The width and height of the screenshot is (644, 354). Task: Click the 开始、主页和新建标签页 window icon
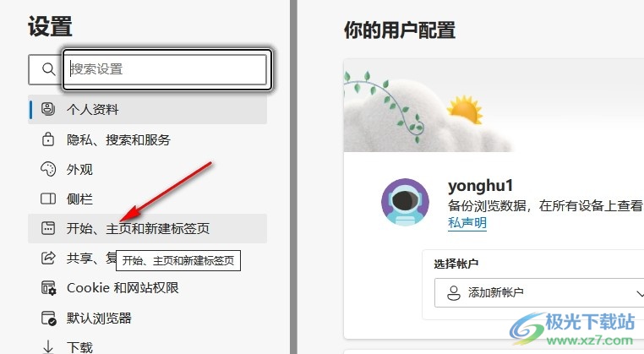48,228
